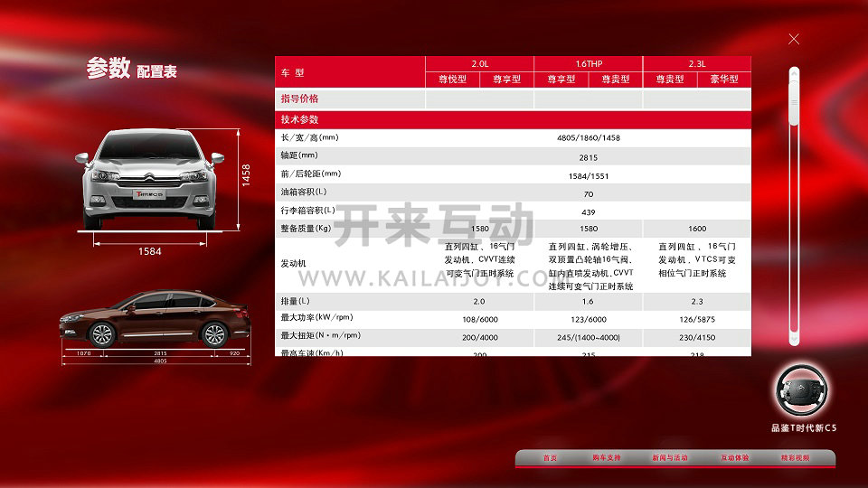
Task: Click the 排量(L) row label
Action: [296, 301]
